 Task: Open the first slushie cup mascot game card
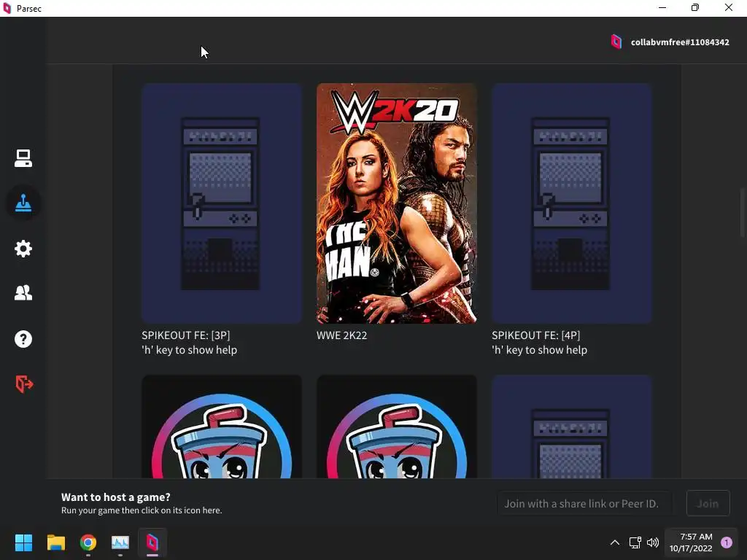point(222,427)
